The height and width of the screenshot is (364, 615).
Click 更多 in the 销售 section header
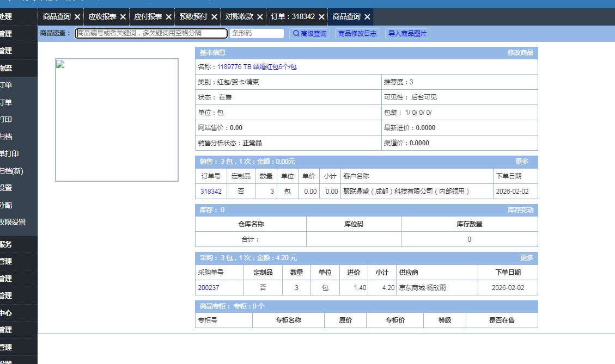(522, 162)
